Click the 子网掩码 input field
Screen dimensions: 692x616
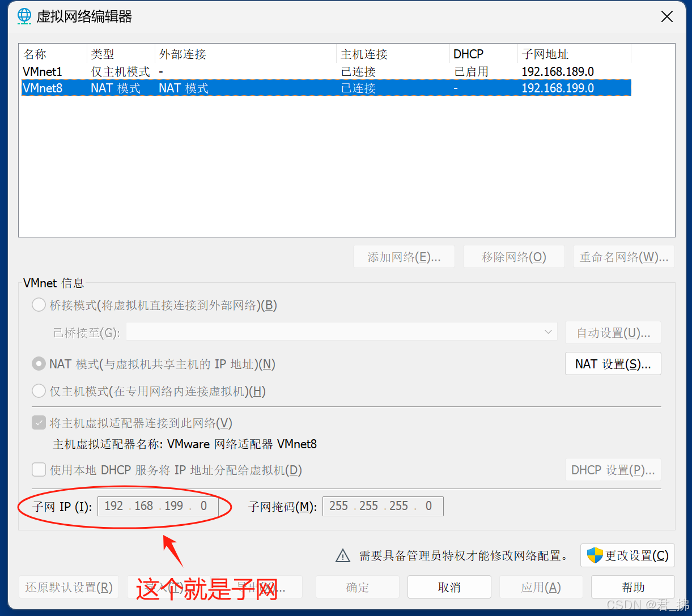coord(383,506)
